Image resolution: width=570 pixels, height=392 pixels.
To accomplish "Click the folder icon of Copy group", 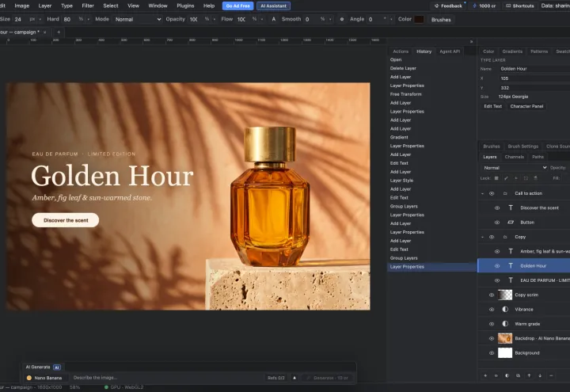I will (505, 237).
